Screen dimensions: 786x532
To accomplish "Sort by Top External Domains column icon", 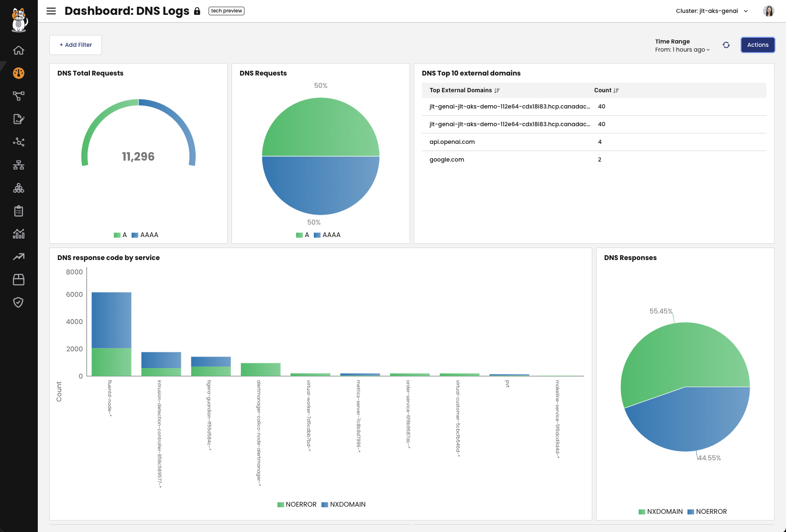I will click(497, 90).
